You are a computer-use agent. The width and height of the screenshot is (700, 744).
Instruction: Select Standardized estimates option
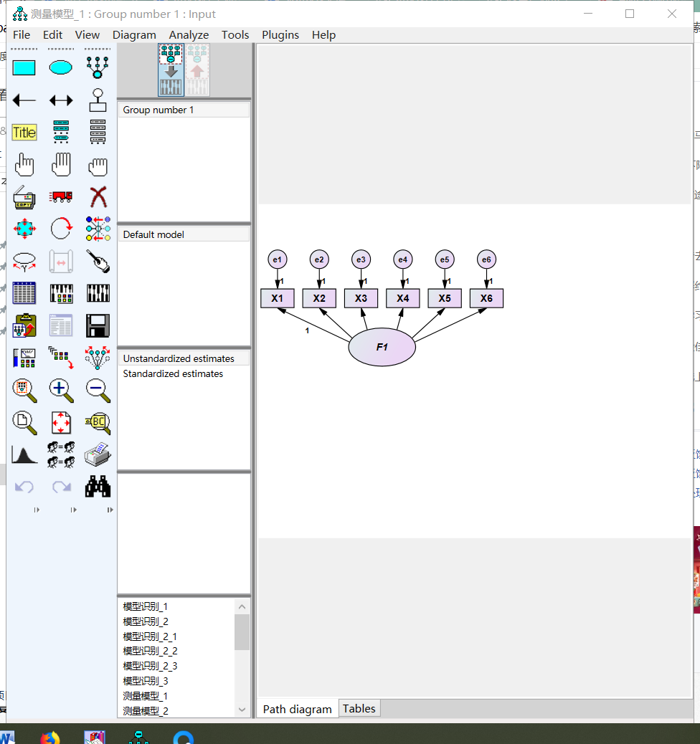[173, 373]
